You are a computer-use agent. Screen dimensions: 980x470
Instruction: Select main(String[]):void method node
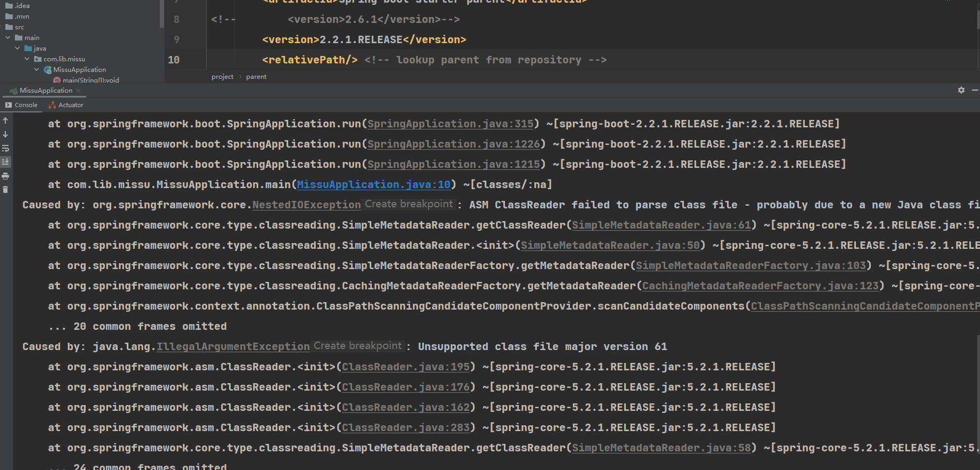(91, 80)
